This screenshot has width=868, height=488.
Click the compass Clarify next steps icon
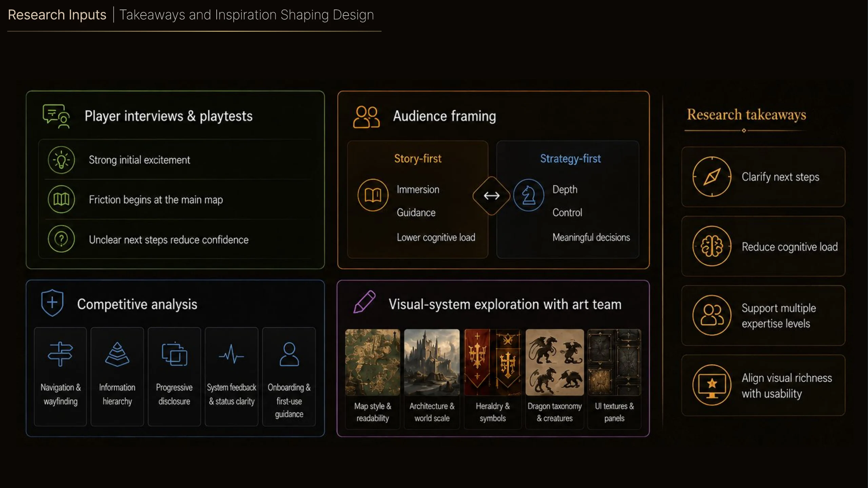pos(712,177)
